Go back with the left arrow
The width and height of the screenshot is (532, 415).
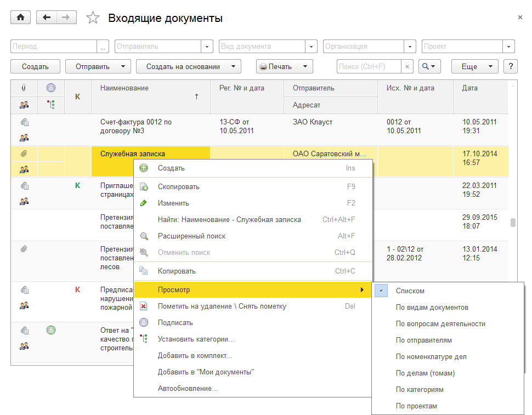point(47,18)
